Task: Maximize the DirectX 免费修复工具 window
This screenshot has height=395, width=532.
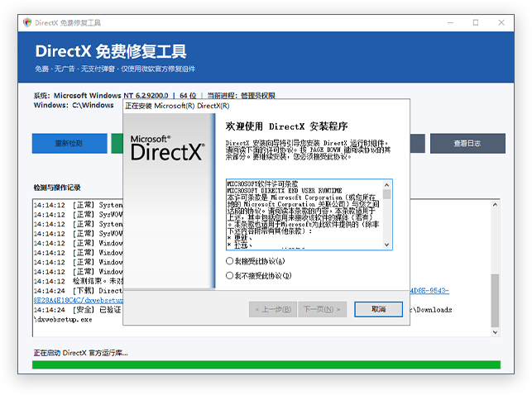Action: pyautogui.click(x=476, y=22)
